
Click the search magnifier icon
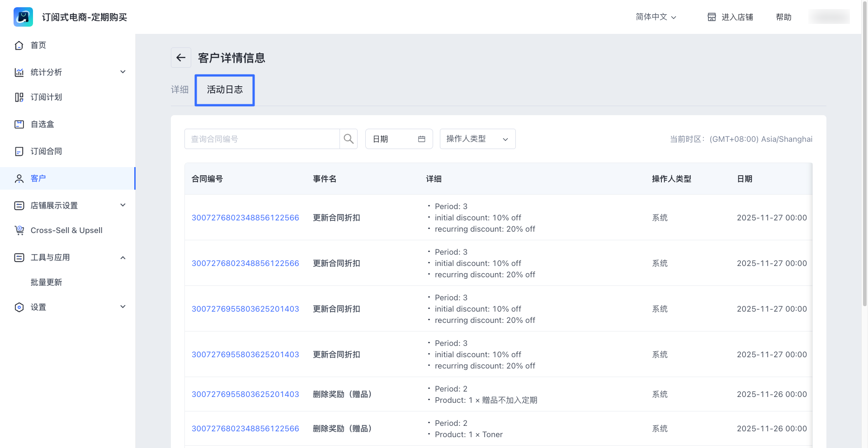click(x=349, y=139)
